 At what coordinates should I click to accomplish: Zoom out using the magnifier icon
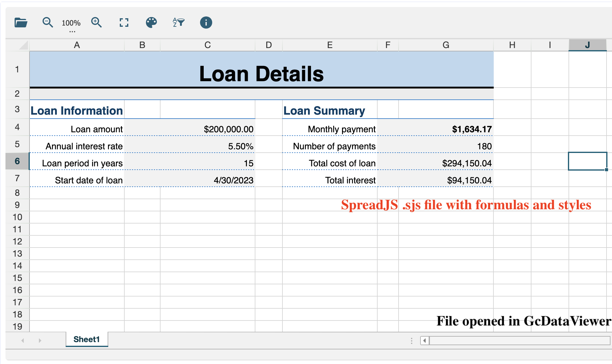(x=47, y=23)
